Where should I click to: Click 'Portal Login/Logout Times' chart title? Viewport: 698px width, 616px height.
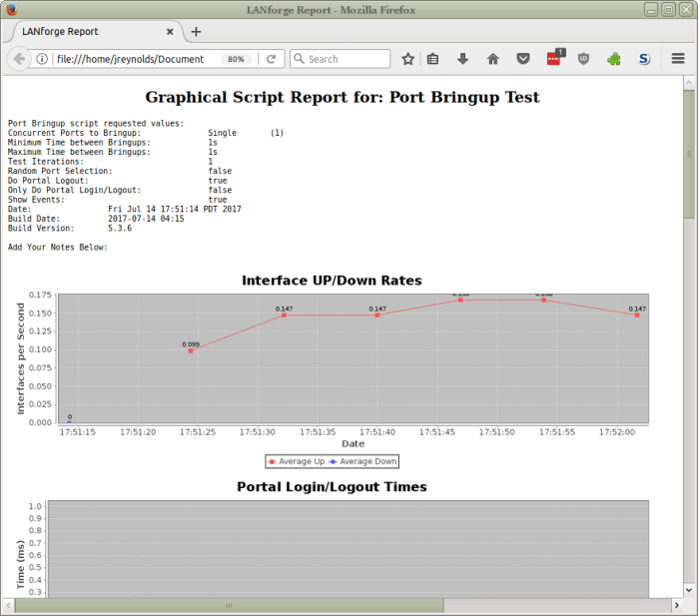(332, 486)
